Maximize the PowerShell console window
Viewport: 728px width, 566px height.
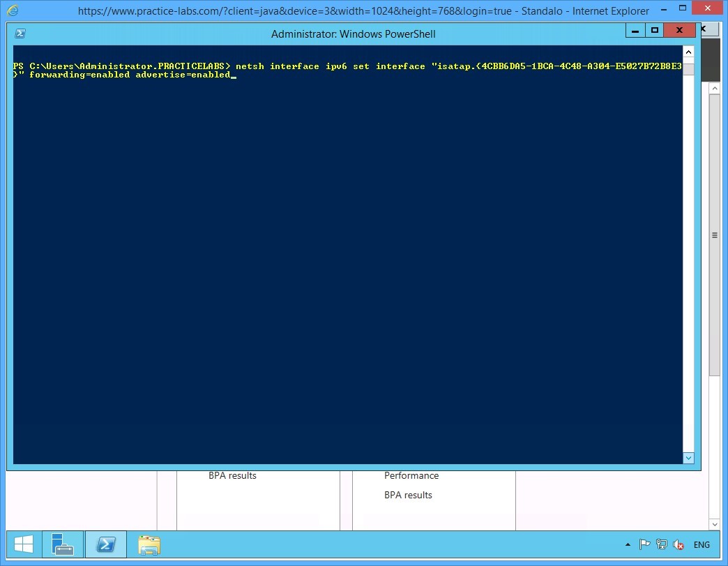click(x=653, y=30)
